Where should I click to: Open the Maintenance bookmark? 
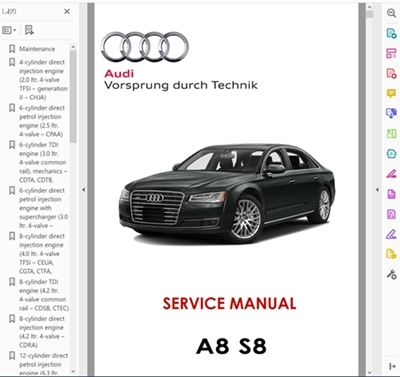37,49
